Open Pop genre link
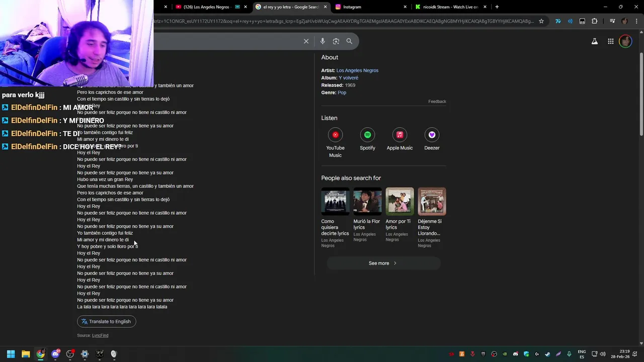 pos(342,93)
